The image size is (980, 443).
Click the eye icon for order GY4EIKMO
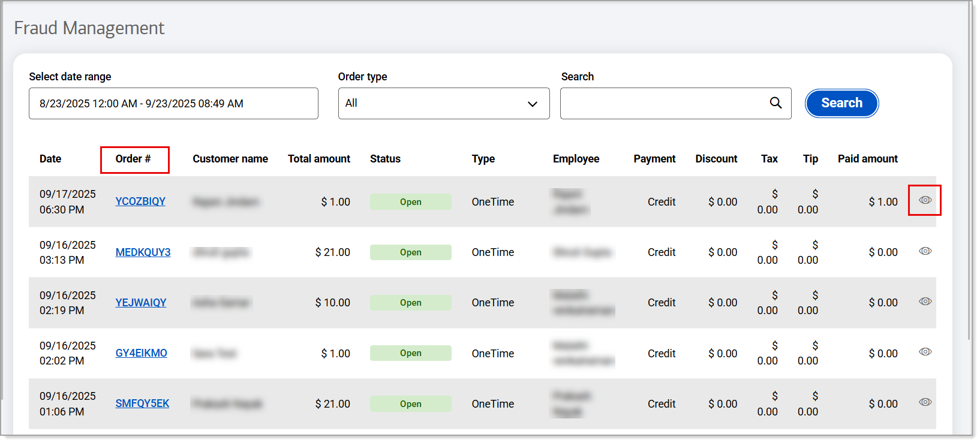pyautogui.click(x=925, y=352)
